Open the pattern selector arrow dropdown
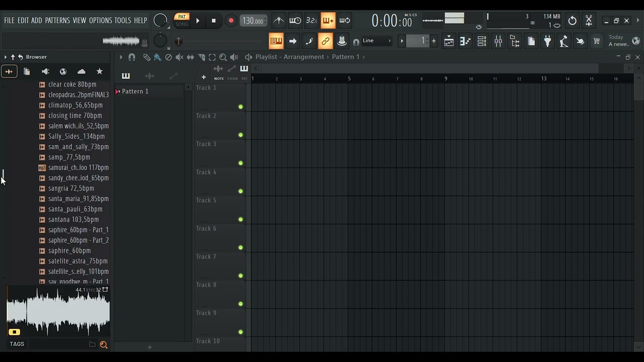The height and width of the screenshot is (362, 644). pyautogui.click(x=401, y=41)
